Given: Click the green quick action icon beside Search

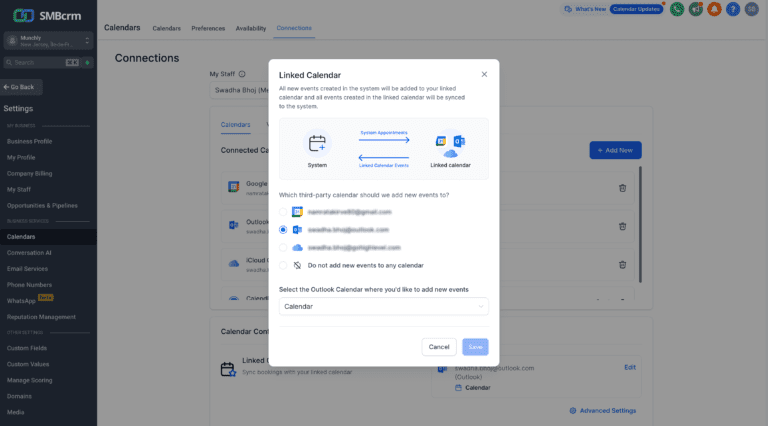Looking at the screenshot, I should [x=88, y=63].
